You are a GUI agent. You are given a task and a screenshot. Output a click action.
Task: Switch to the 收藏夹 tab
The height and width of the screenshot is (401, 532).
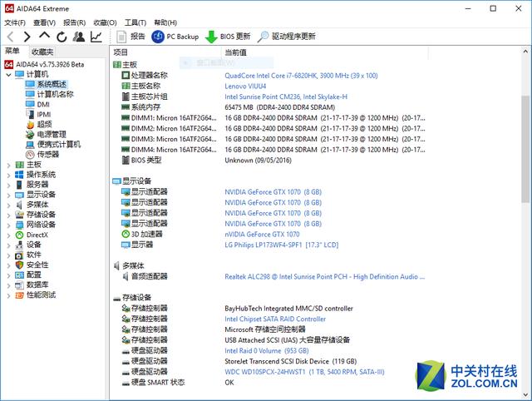pyautogui.click(x=42, y=52)
